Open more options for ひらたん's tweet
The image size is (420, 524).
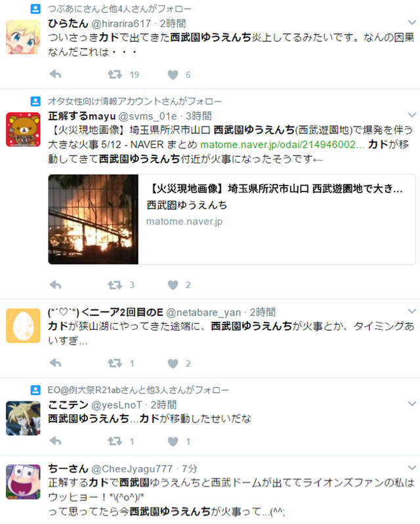point(412,22)
